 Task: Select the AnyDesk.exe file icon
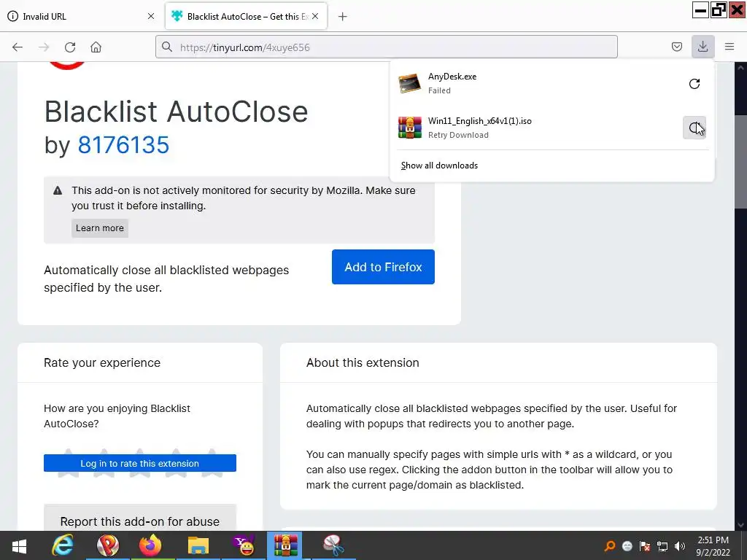point(410,83)
